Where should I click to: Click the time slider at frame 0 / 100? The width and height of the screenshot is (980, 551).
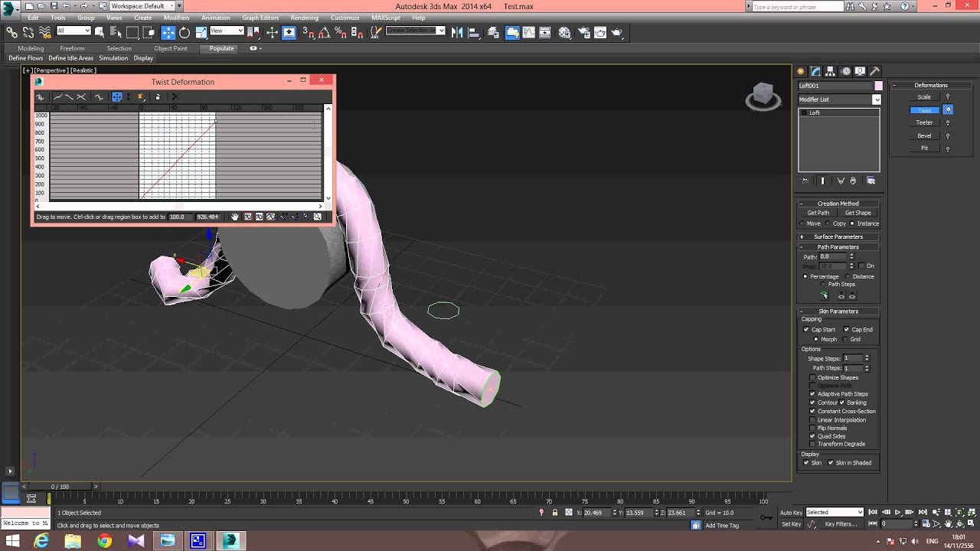(x=60, y=487)
